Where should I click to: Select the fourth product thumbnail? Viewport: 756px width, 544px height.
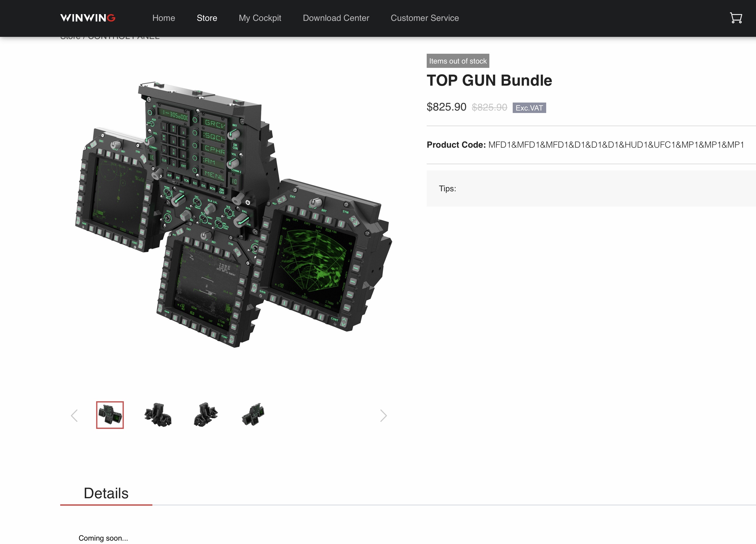253,415
